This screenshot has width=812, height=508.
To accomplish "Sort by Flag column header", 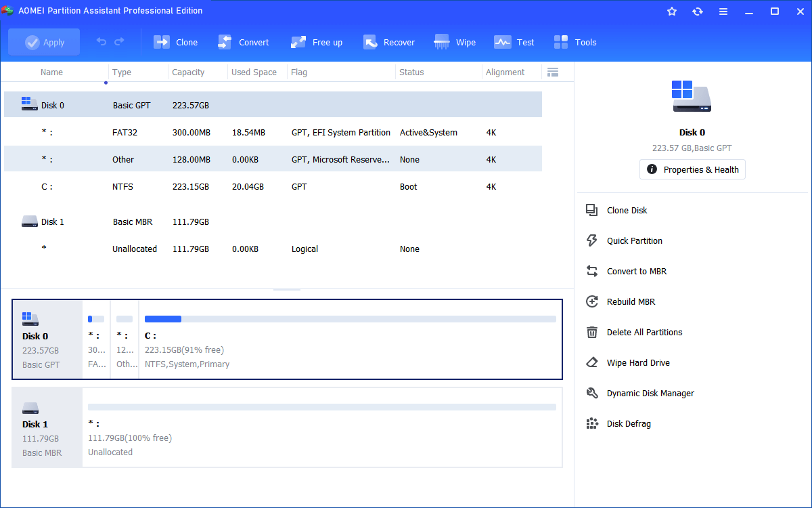I will [299, 72].
